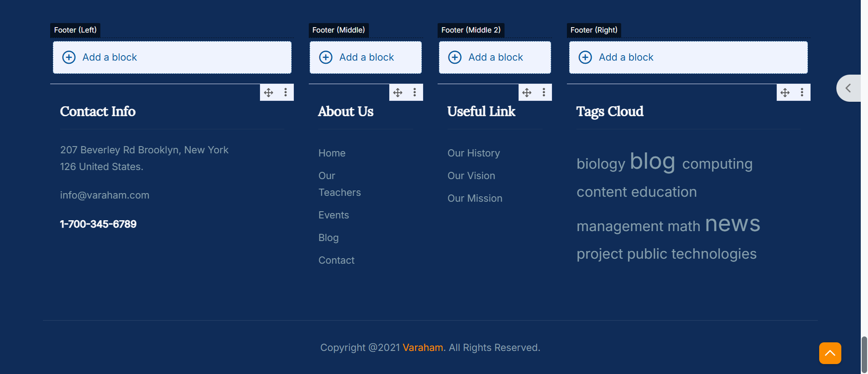Click the move icon on Contact Info block

point(269,93)
